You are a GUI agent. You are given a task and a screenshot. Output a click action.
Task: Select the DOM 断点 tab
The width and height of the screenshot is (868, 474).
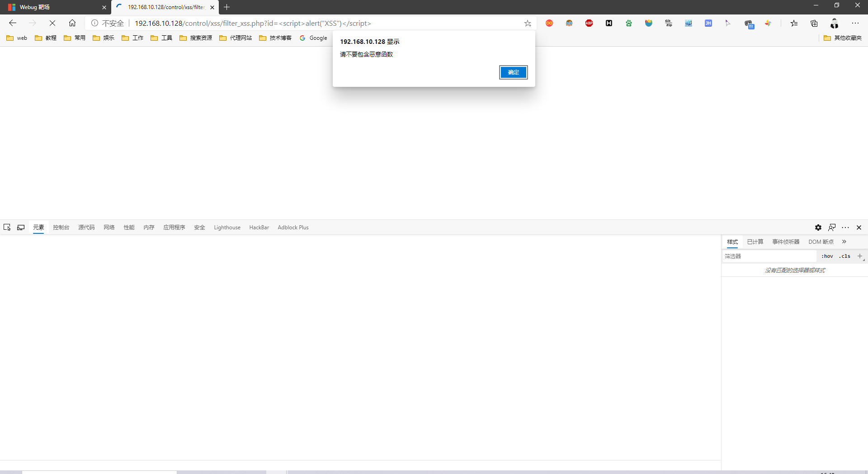tap(821, 242)
